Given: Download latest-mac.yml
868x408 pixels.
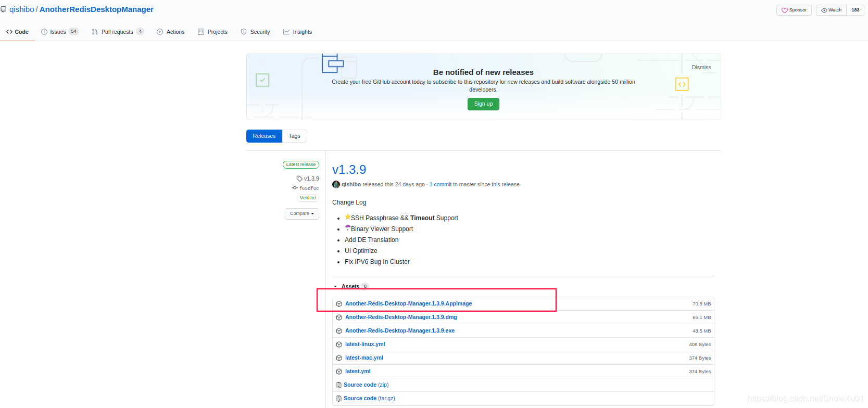Looking at the screenshot, I should tap(364, 358).
